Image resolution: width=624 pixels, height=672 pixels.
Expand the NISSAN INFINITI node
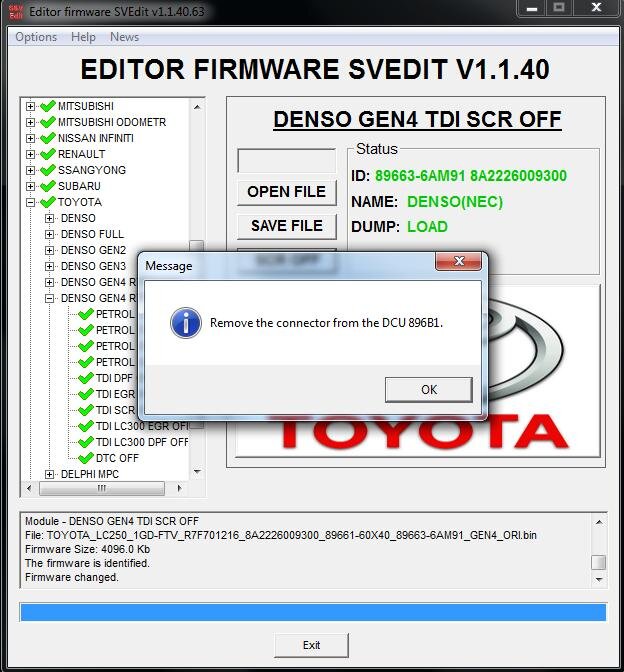pos(30,138)
